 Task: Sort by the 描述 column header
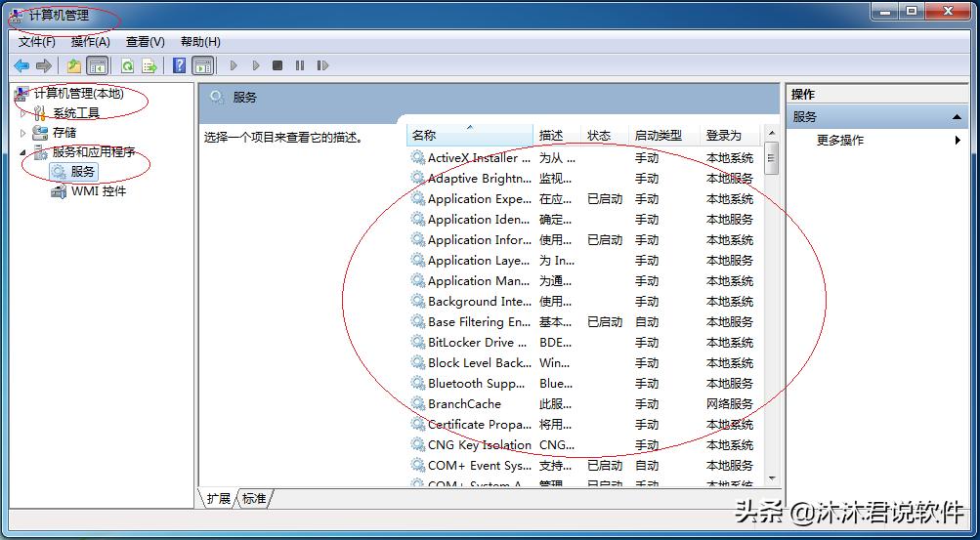(x=557, y=136)
